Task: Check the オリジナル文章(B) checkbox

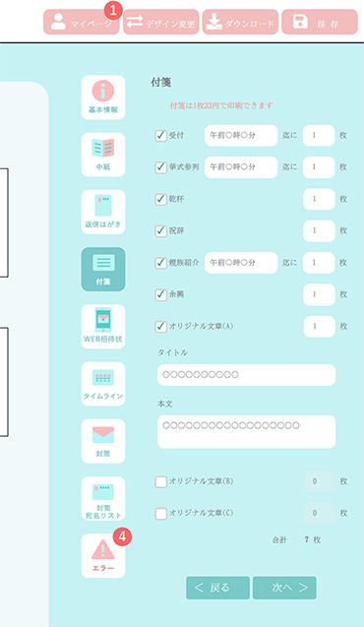Action: click(x=161, y=482)
